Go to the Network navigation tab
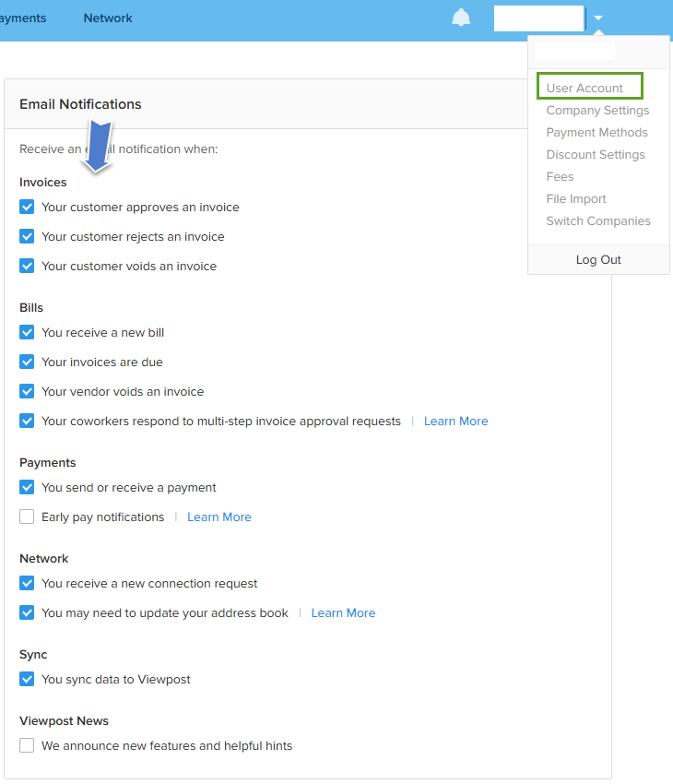Screen dimensions: 673x784 coord(108,18)
